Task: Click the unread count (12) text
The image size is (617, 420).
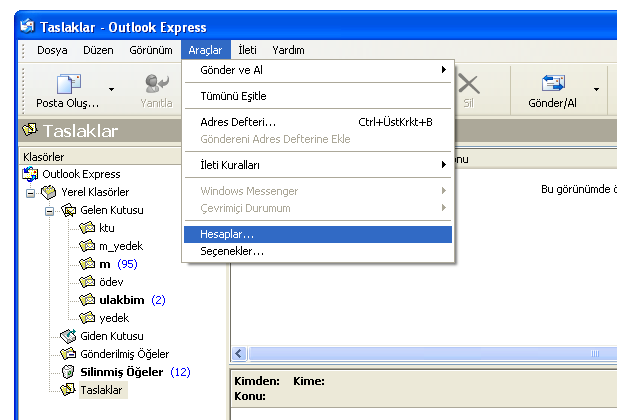Action: (x=180, y=372)
